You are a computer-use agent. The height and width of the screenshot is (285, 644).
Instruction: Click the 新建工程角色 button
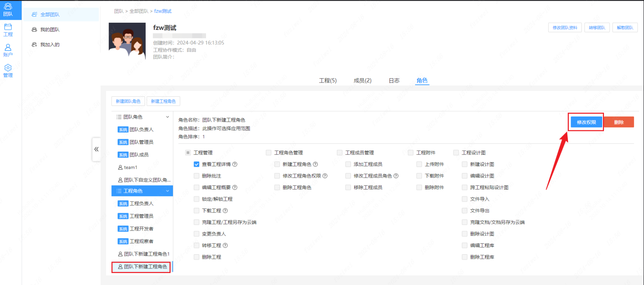(x=163, y=101)
